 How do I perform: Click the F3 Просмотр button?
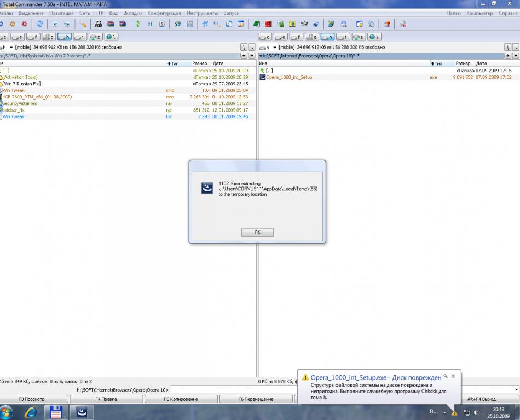coord(32,399)
